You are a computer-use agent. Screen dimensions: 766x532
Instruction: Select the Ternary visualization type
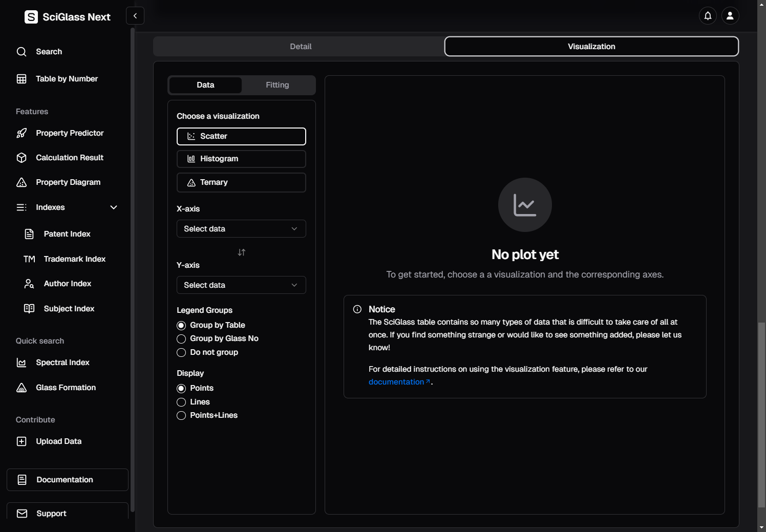click(x=241, y=182)
